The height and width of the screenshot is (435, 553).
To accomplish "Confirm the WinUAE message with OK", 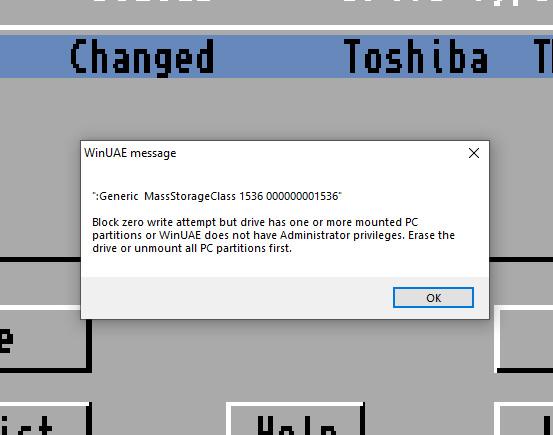I will point(433,297).
